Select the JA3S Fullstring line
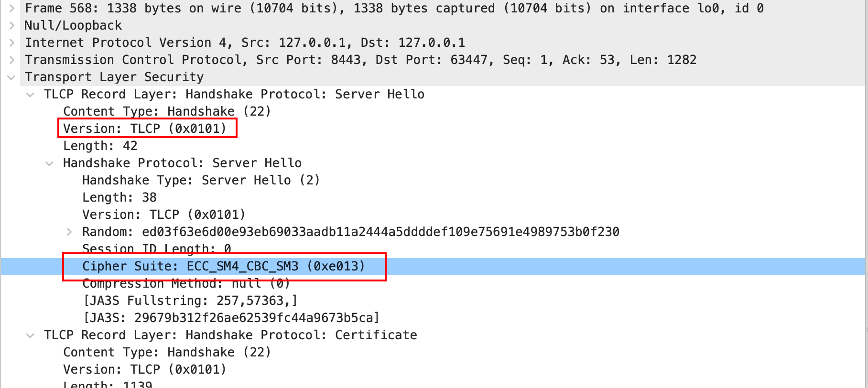Viewport: 868px width, 388px height. (190, 301)
